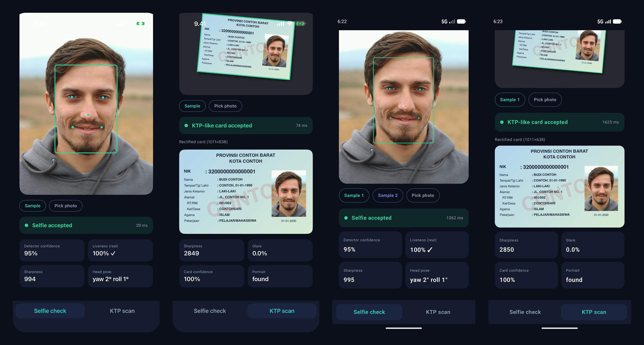
Task: Switch to KTP scan tab on the 29 ms screen
Action: click(122, 311)
